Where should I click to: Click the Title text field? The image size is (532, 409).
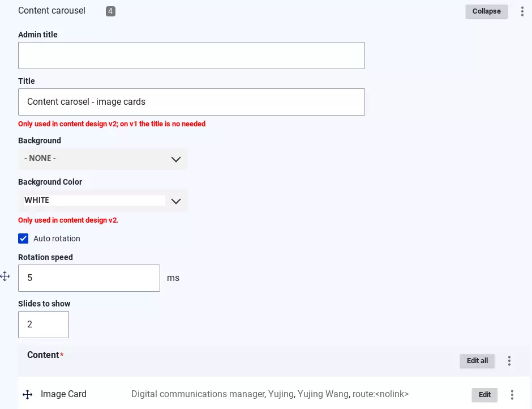tap(191, 102)
